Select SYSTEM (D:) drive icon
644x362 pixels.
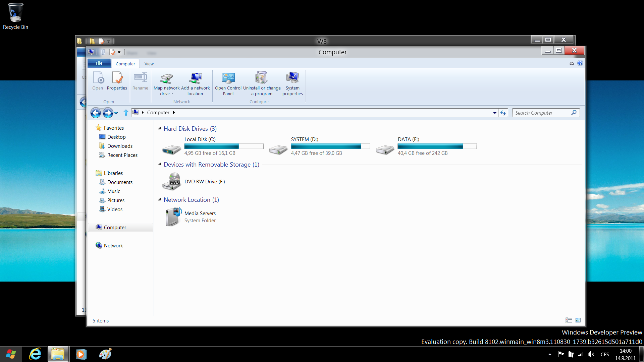coord(278,149)
